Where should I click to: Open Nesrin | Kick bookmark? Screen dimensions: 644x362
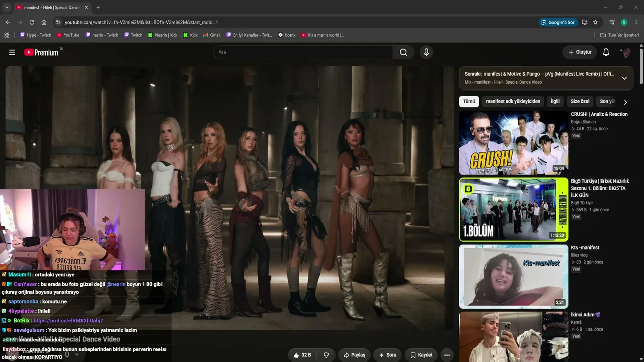[x=163, y=35]
